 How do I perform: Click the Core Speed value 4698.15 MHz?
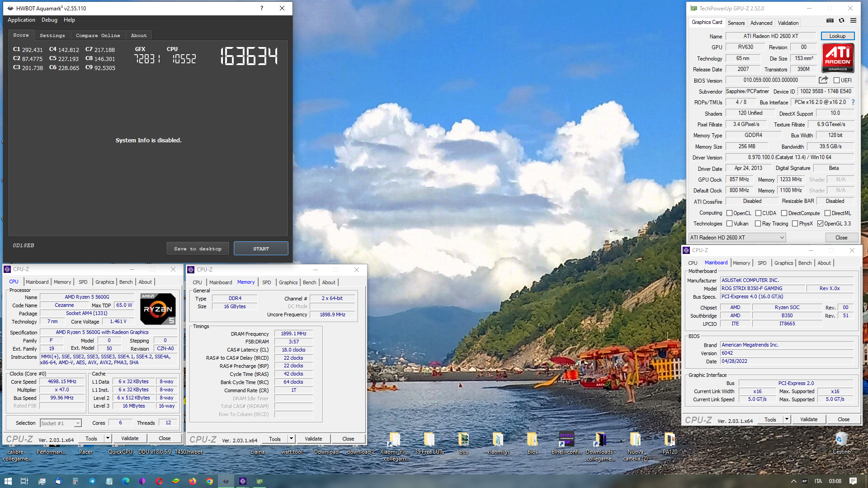click(x=62, y=382)
